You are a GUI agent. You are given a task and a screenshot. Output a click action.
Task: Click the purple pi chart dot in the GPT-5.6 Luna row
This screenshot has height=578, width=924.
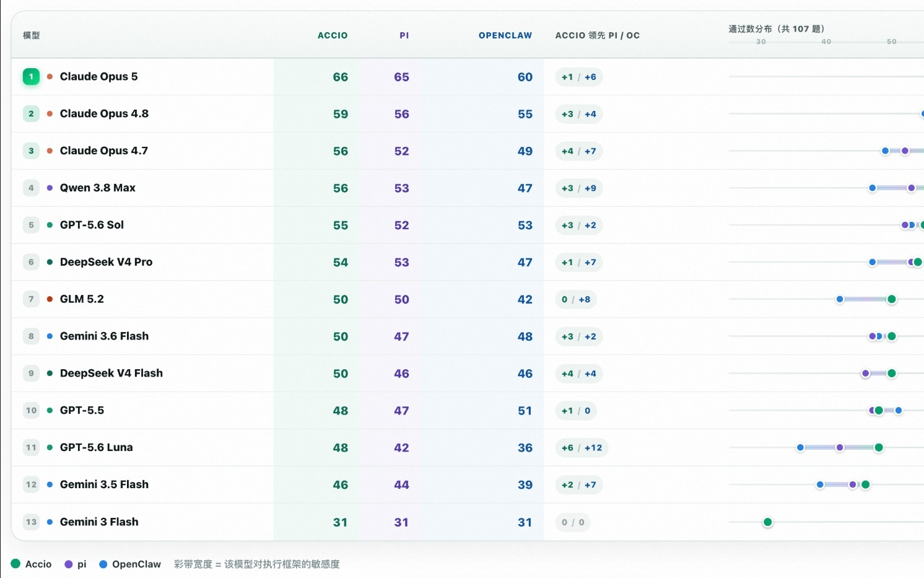[x=840, y=447]
